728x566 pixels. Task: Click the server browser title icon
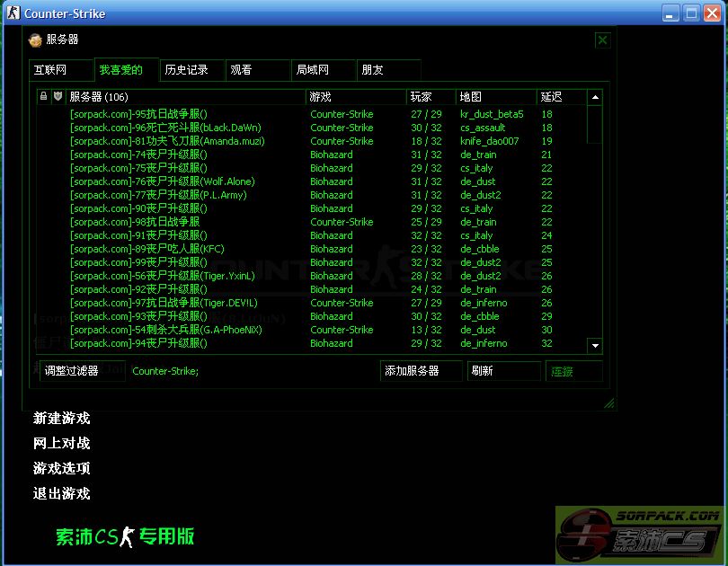[35, 40]
